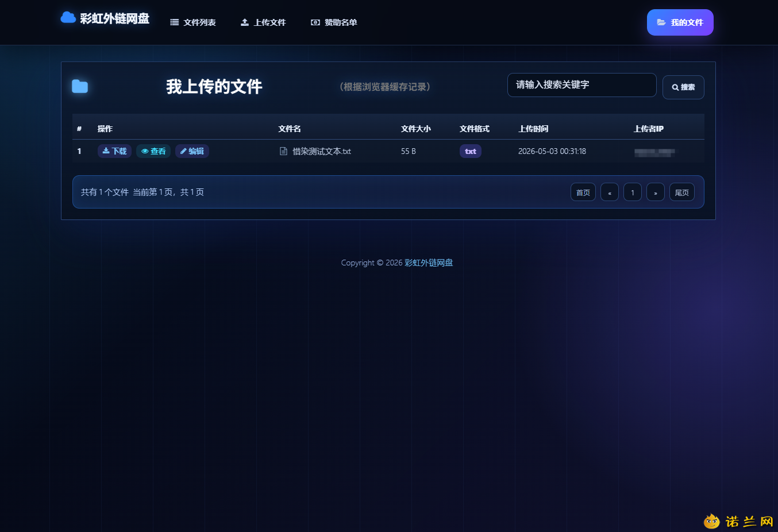Open the 文件列表 menu item
Image resolution: width=778 pixels, height=532 pixels.
coord(193,22)
